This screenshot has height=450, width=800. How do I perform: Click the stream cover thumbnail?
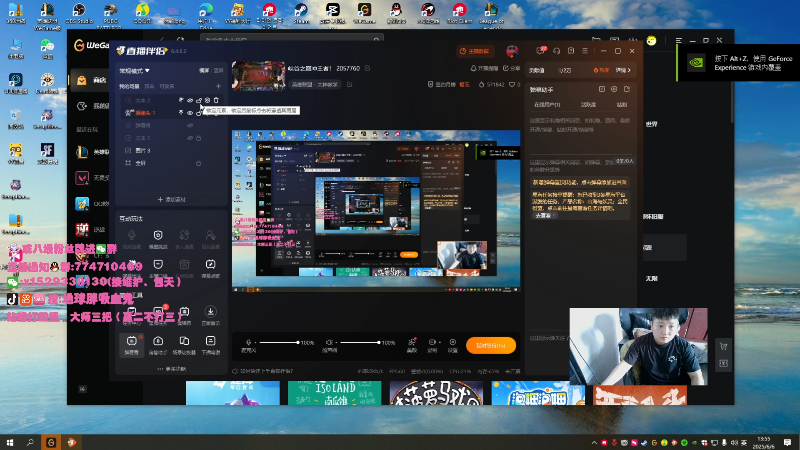(258, 76)
